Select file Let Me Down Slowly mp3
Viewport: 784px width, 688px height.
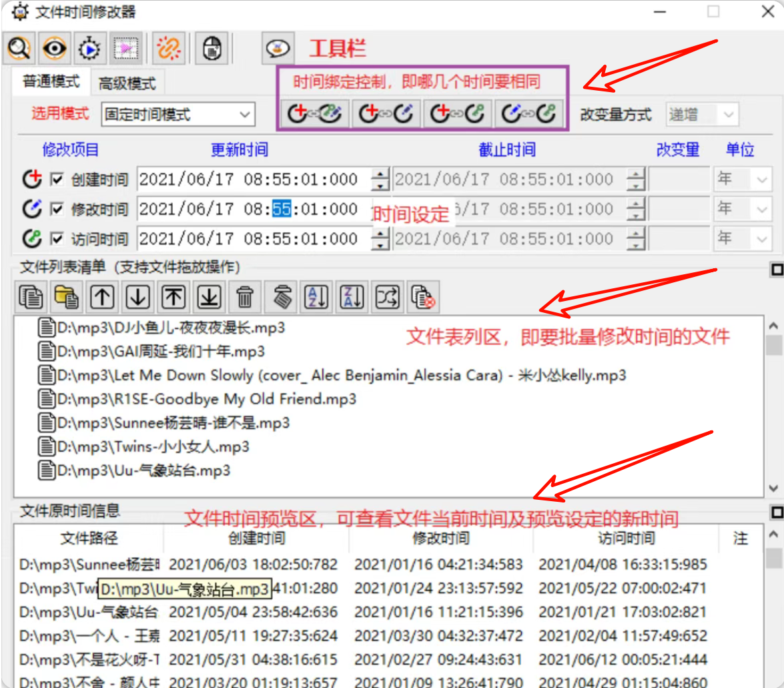pos(332,375)
